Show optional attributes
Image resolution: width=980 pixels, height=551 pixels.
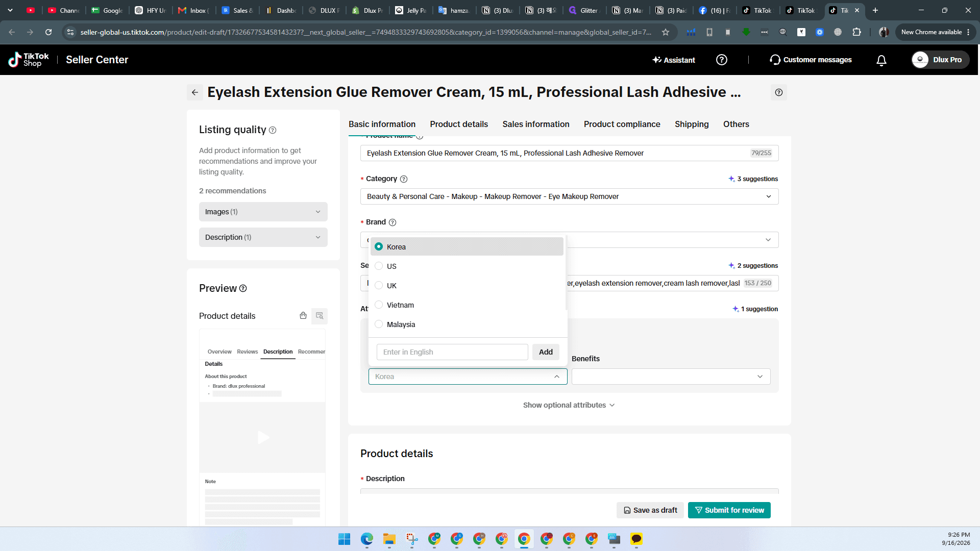pyautogui.click(x=569, y=405)
